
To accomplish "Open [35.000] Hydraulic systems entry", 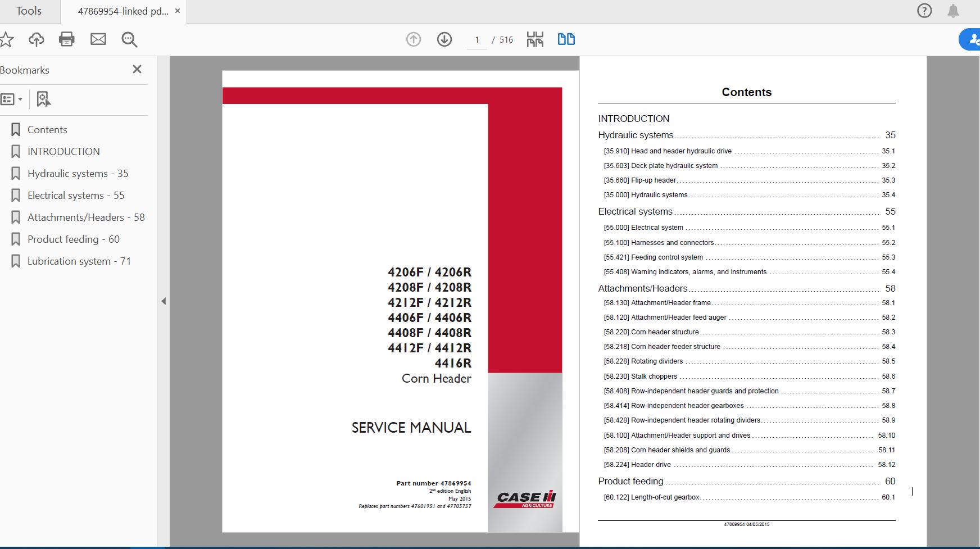I will pyautogui.click(x=750, y=195).
